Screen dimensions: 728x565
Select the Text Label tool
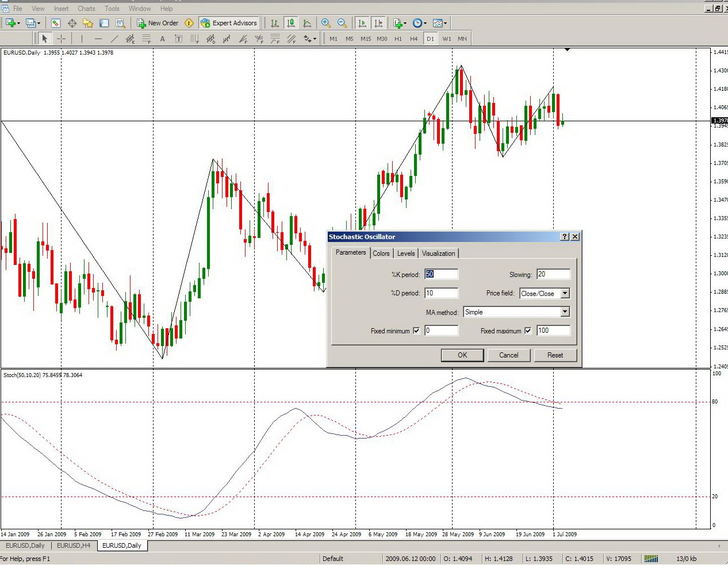coord(179,39)
